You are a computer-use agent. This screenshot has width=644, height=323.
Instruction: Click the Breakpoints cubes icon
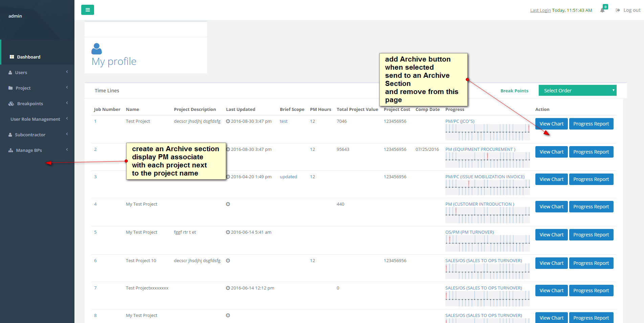pos(11,103)
